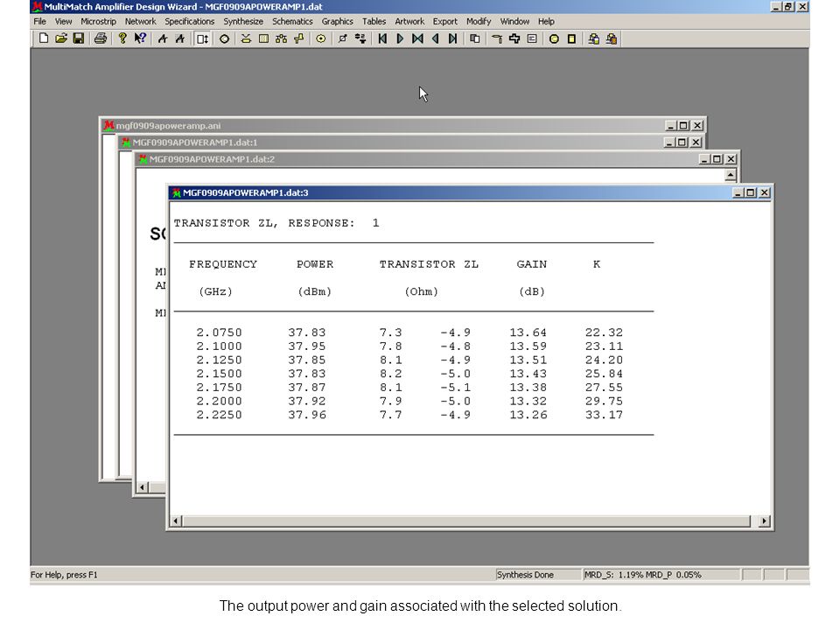This screenshot has width=840, height=630.
Task: Click the probe-shaped toolbar icon
Action: click(497, 38)
